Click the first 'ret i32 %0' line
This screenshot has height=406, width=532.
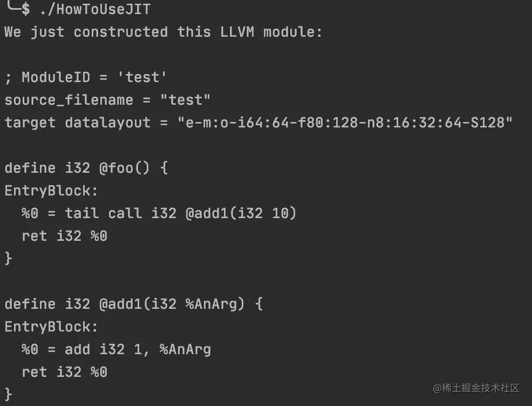(64, 236)
